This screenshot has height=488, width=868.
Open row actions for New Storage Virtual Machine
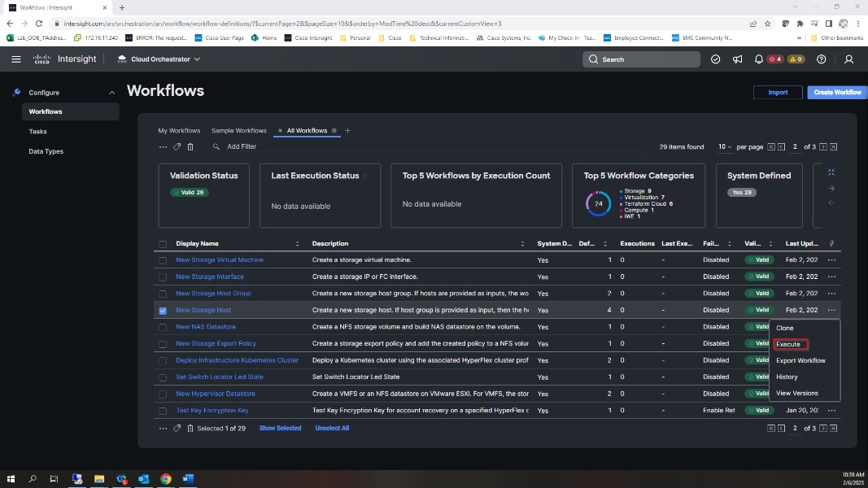tap(831, 259)
